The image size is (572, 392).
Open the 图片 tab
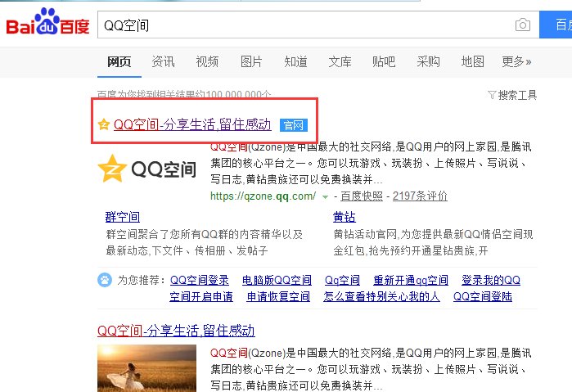(x=251, y=61)
